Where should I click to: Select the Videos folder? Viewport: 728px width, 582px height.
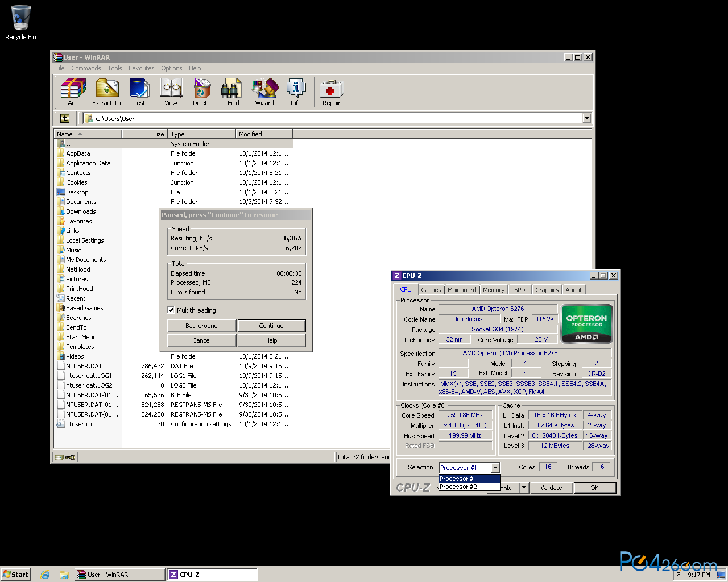(x=71, y=356)
